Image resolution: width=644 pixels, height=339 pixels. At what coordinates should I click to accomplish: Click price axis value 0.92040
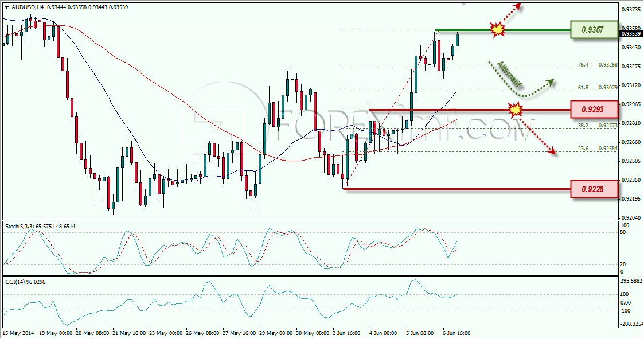point(631,217)
